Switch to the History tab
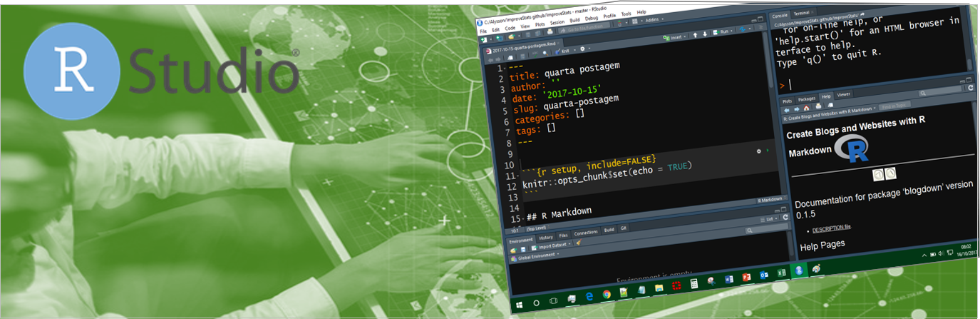Image resolution: width=980 pixels, height=319 pixels. pyautogui.click(x=546, y=238)
